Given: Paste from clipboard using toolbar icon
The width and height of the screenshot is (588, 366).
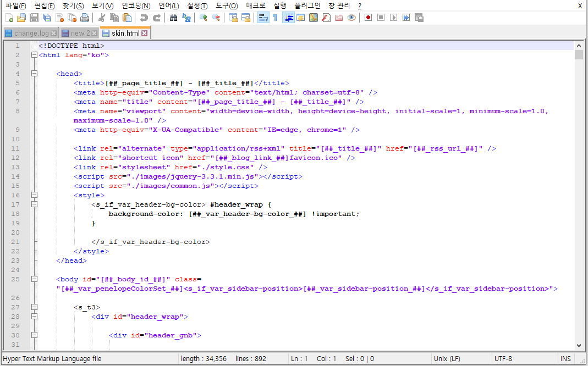Looking at the screenshot, I should [x=127, y=18].
